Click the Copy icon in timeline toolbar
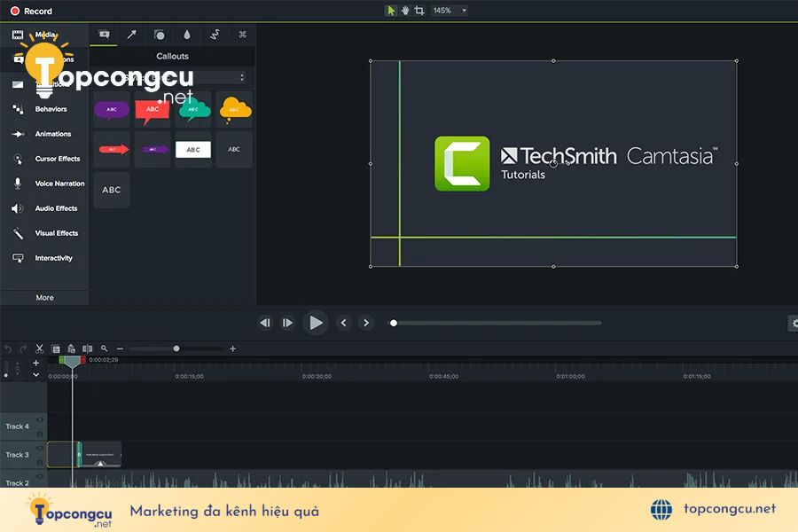The width and height of the screenshot is (798, 532). (x=56, y=348)
